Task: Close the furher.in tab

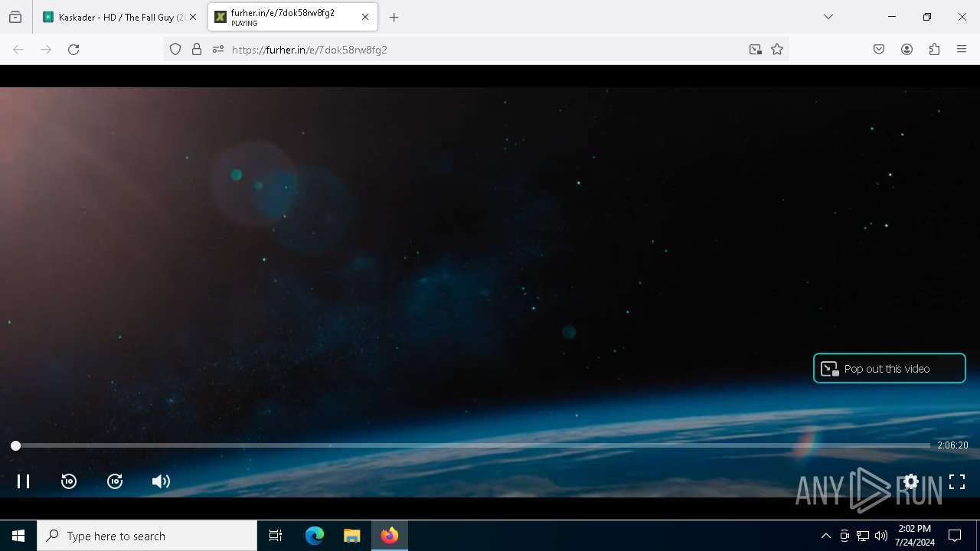Action: click(x=365, y=17)
